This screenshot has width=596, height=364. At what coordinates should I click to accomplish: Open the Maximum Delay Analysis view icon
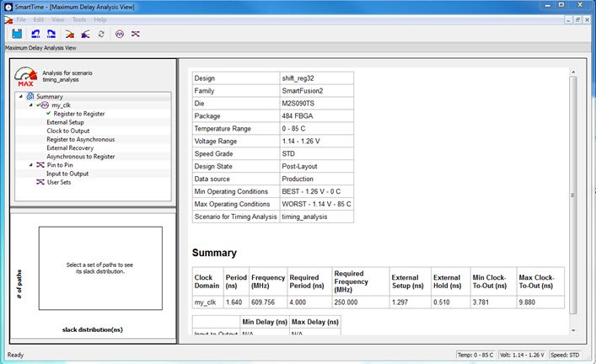(x=71, y=34)
